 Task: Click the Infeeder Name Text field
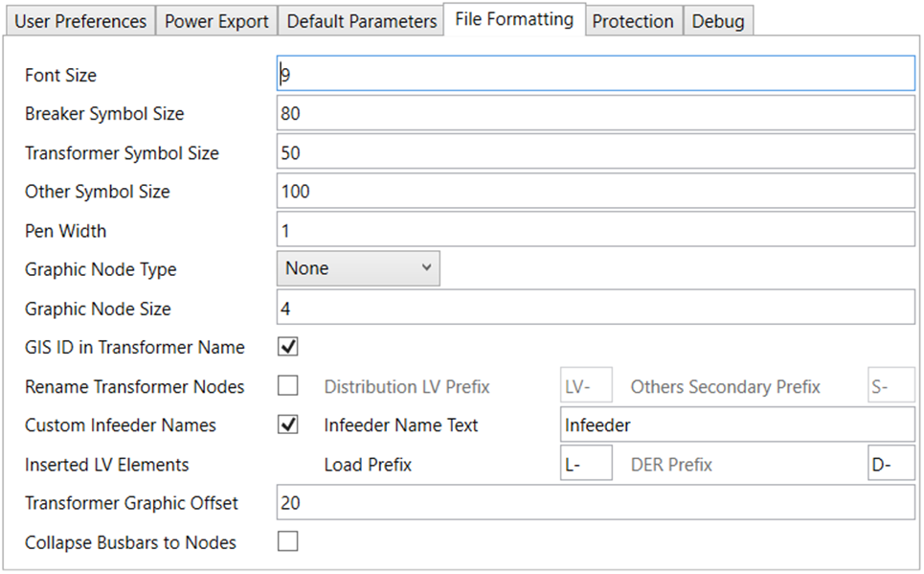(x=737, y=425)
